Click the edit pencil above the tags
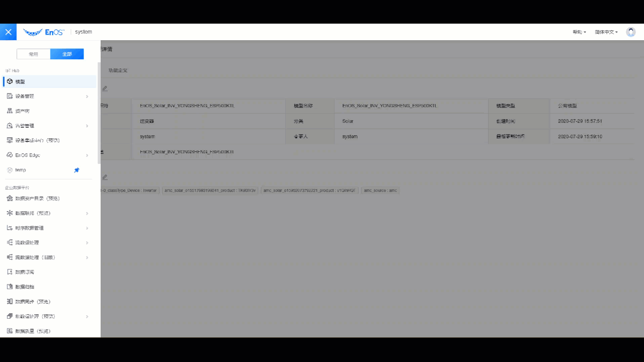644x362 pixels. tap(105, 177)
